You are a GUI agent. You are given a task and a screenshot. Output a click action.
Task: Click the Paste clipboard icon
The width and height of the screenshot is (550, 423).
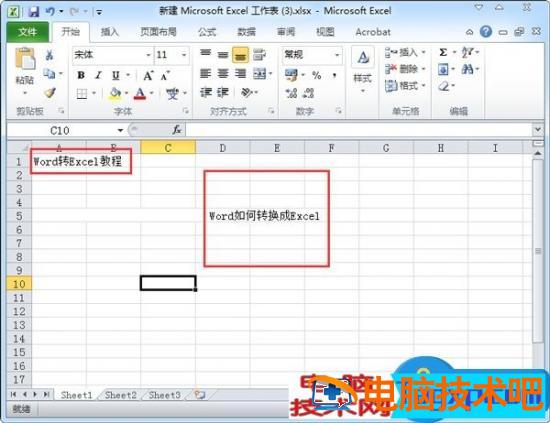25,59
